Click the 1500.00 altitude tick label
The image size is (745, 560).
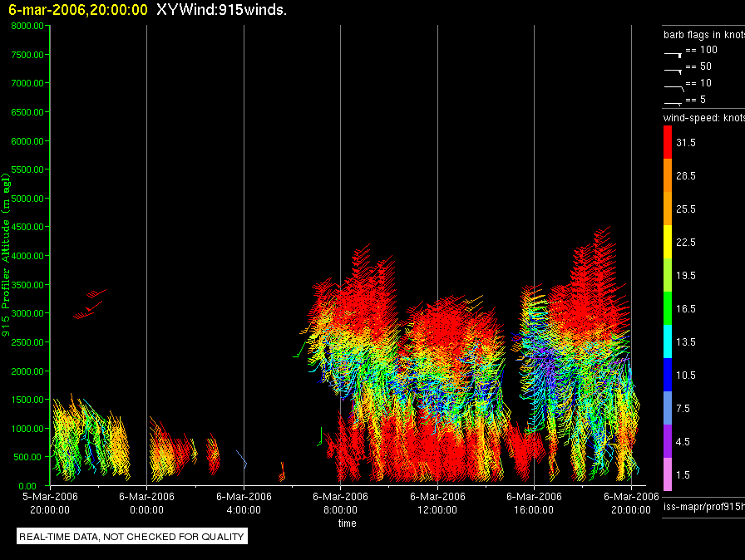pos(27,400)
